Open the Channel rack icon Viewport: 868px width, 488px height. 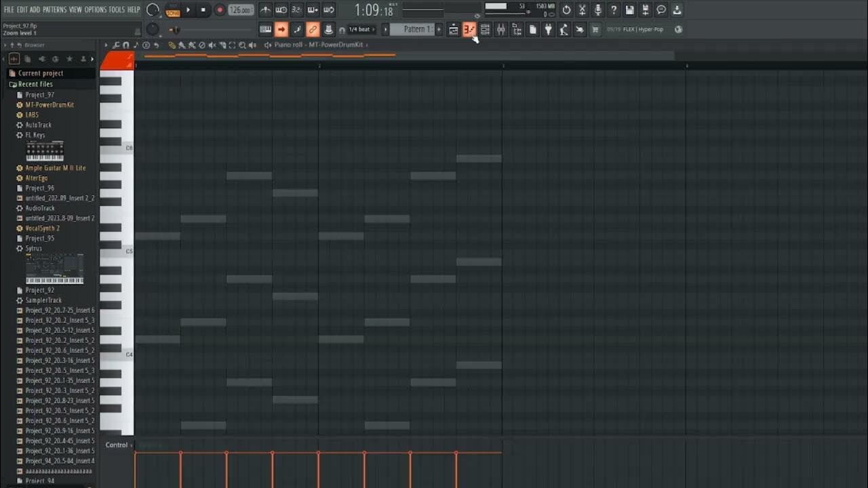coord(485,29)
